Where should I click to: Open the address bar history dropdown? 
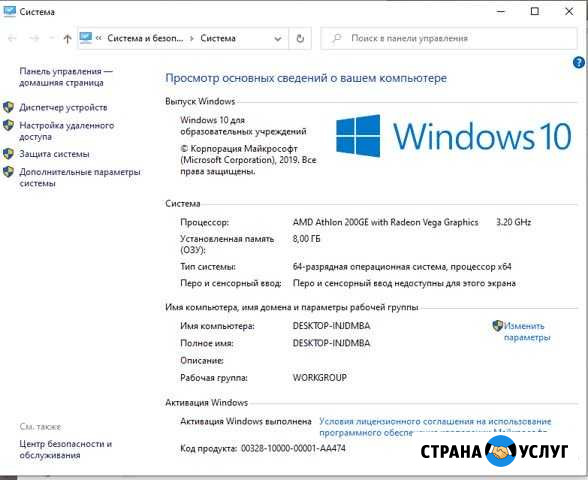278,39
